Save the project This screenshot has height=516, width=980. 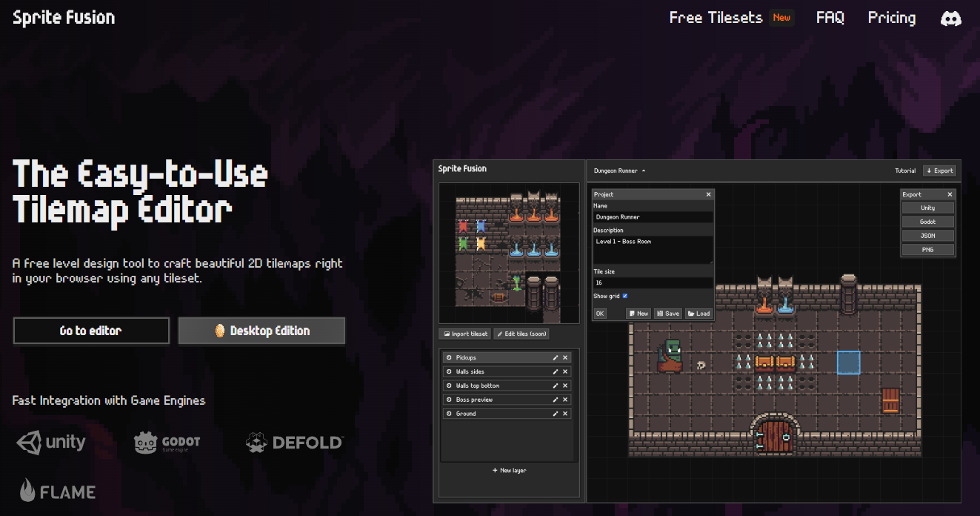(x=668, y=314)
